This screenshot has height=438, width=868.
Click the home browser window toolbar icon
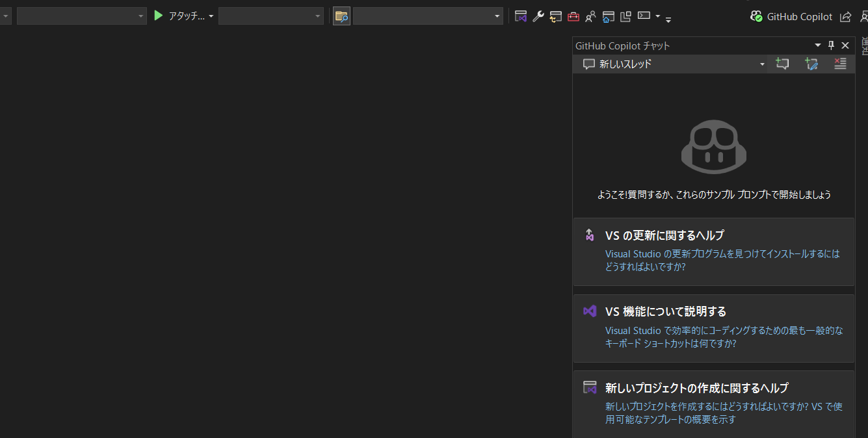point(608,16)
